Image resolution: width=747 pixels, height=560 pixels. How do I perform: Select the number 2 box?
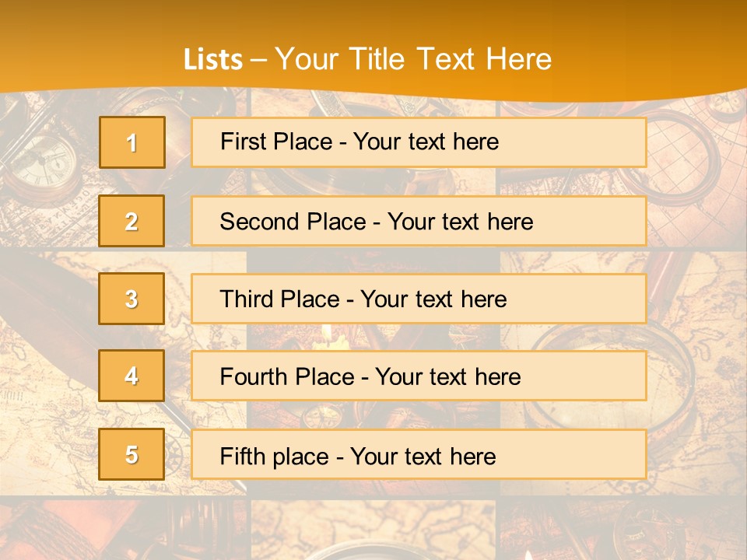pyautogui.click(x=132, y=221)
